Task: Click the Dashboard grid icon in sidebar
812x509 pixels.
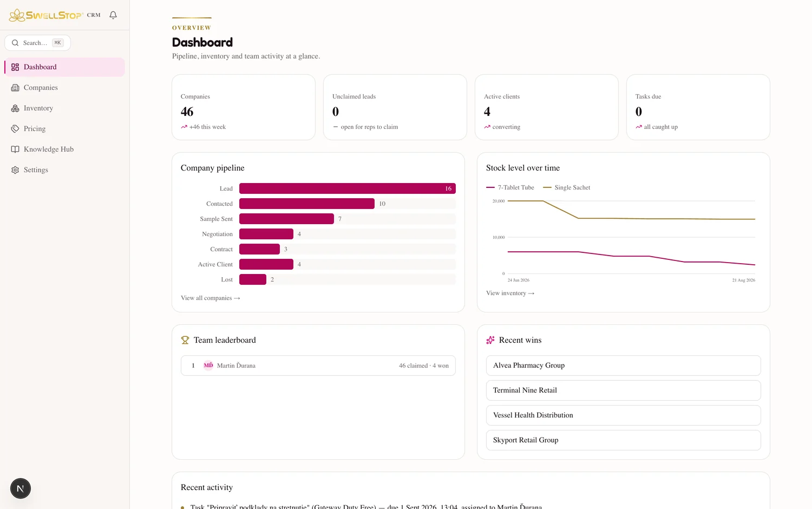Action: click(x=15, y=67)
